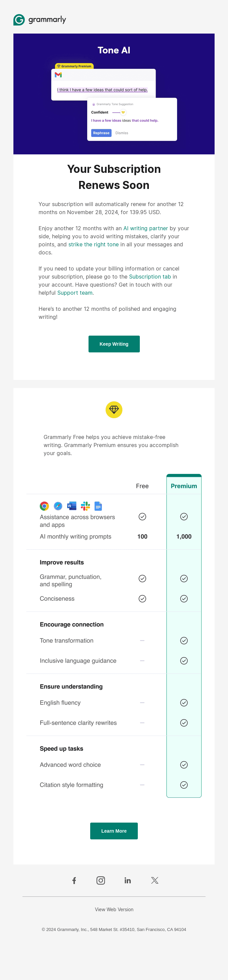Click the yellow Premium diamond icon

[114, 410]
